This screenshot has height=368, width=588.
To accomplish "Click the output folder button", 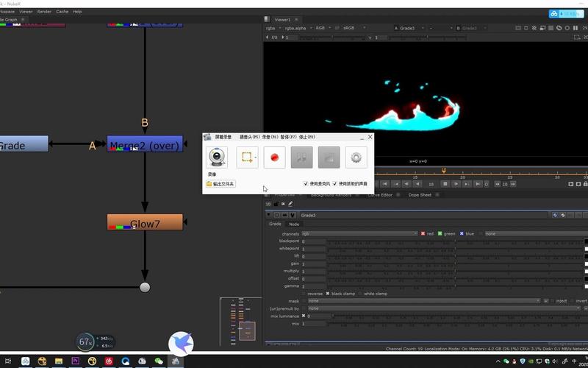I will (x=220, y=184).
